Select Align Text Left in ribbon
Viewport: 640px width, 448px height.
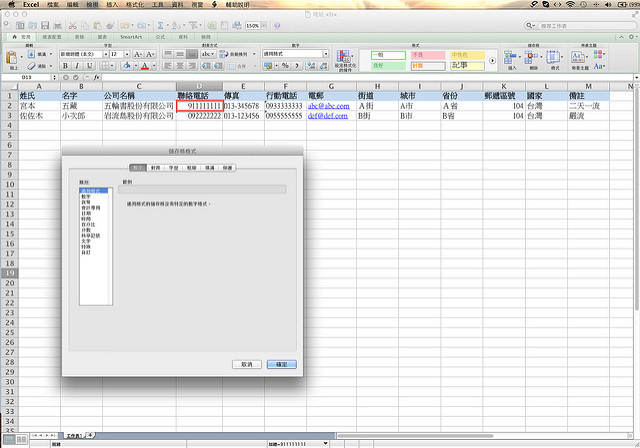pyautogui.click(x=168, y=66)
